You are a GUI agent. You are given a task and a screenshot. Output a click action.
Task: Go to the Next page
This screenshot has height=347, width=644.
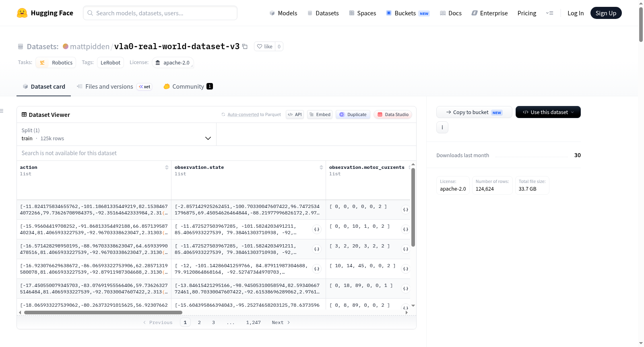click(281, 322)
